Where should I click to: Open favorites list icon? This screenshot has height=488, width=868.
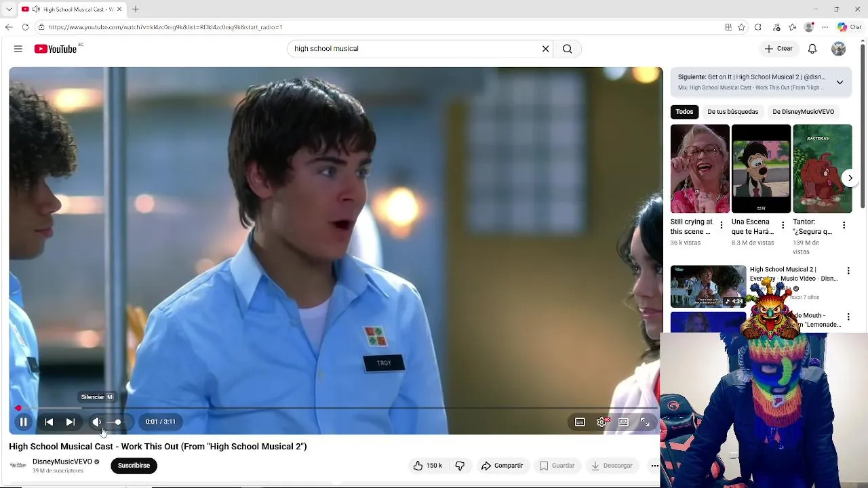[792, 27]
